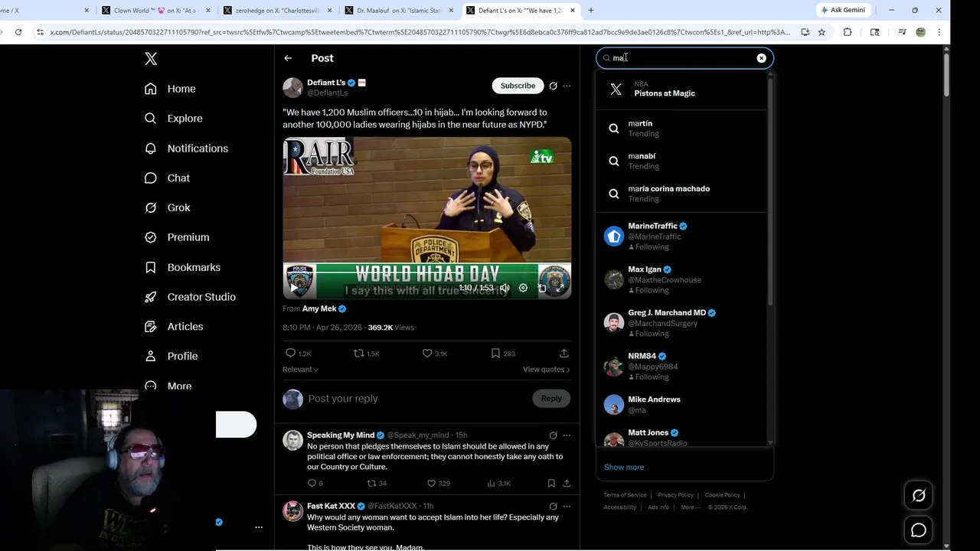Click Ask Gemini in Chrome
The width and height of the screenshot is (980, 551).
click(843, 10)
